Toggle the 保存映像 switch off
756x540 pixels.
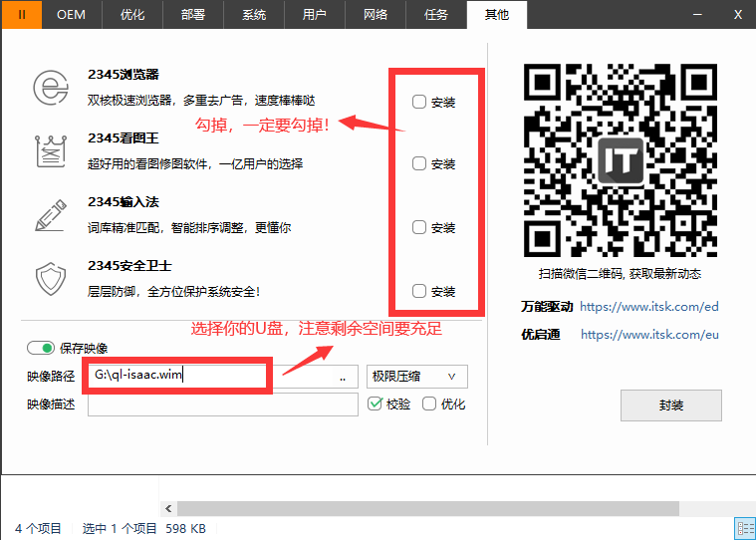click(x=41, y=348)
